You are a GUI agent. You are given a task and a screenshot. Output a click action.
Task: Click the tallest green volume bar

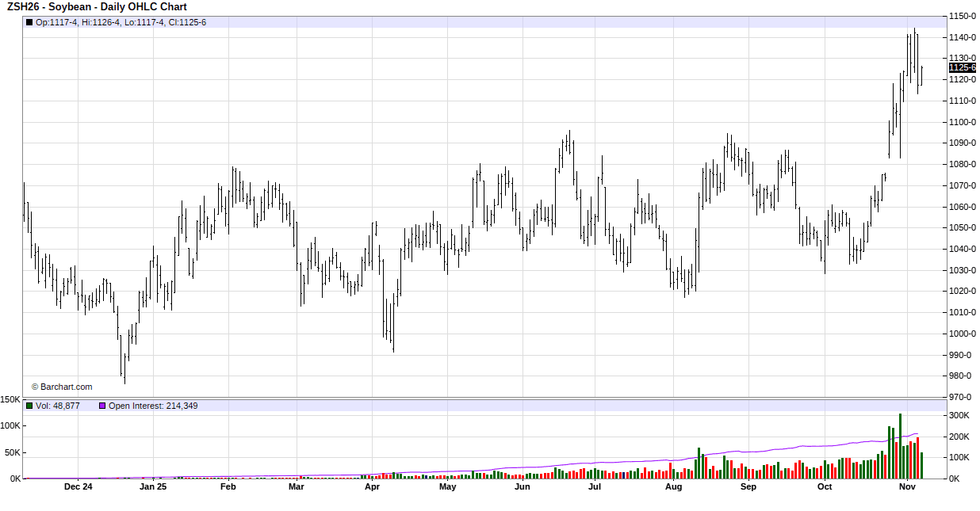click(x=900, y=446)
